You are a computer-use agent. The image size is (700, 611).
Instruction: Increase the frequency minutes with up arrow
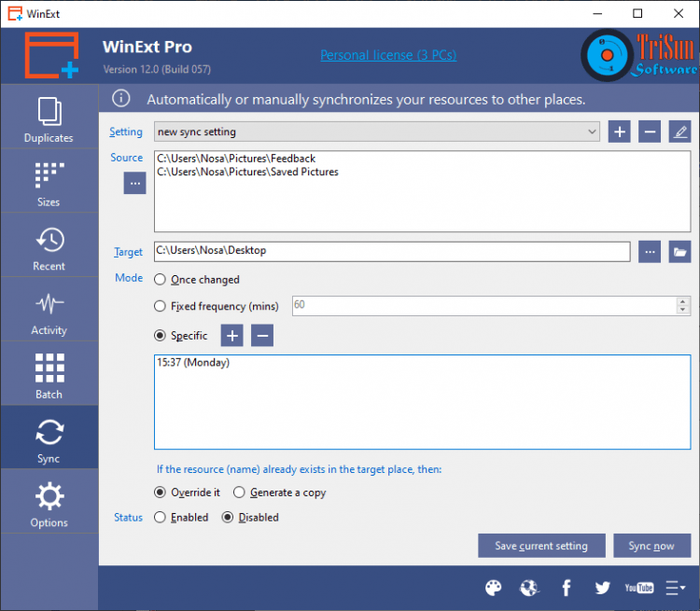pos(683,301)
